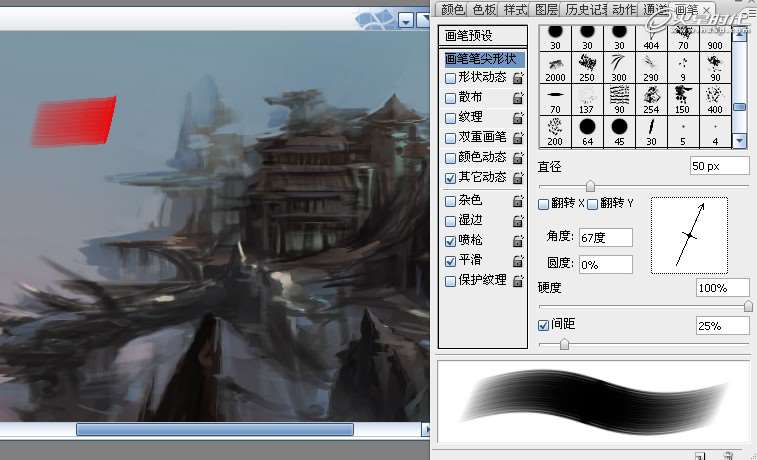757x460 pixels.
Task: Click the delete brush trash icon
Action: pyautogui.click(x=728, y=456)
